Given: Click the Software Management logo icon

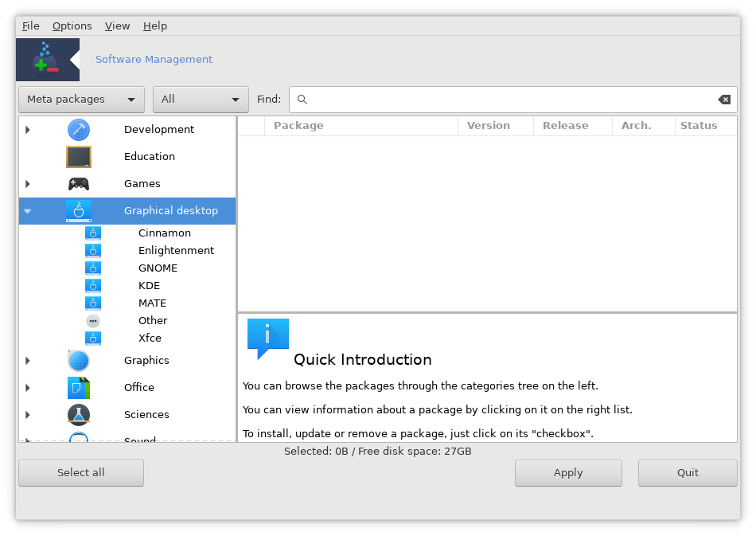Looking at the screenshot, I should click(48, 60).
